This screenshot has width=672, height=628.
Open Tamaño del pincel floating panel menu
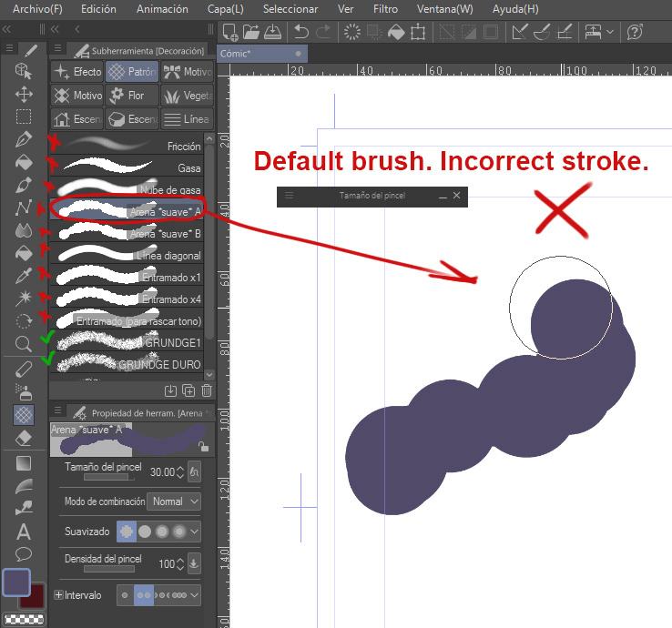[290, 196]
